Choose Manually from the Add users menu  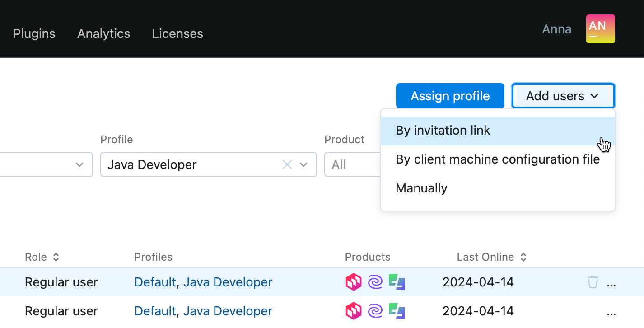click(x=421, y=188)
